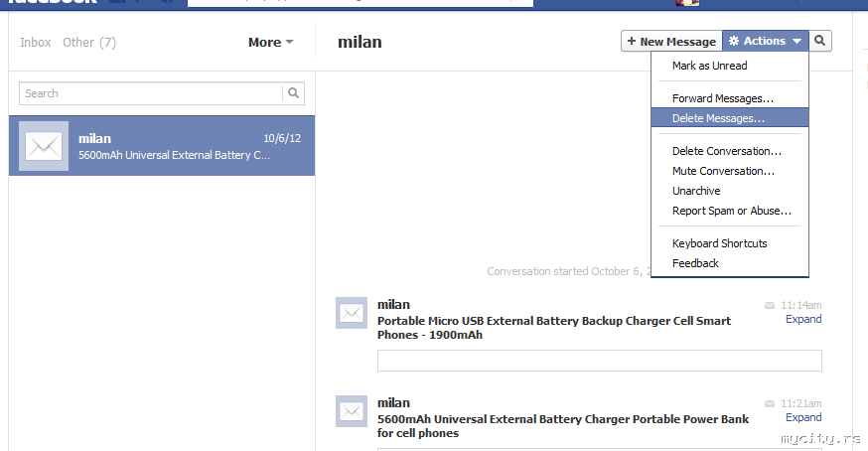
Task: Click the envelope avatar beside the 1900mAh message
Action: pyautogui.click(x=352, y=313)
